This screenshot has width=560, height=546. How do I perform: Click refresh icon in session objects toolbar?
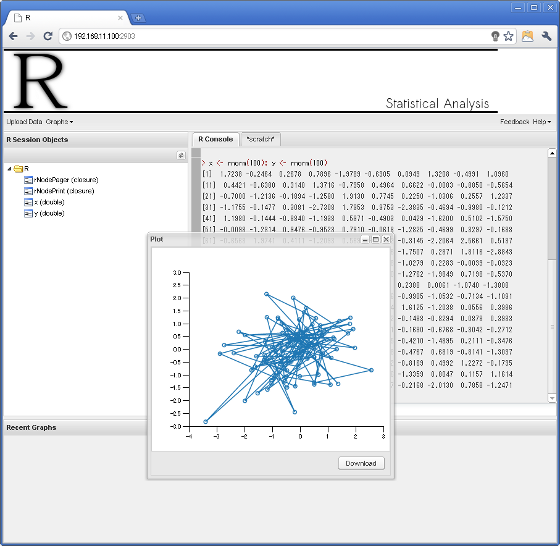click(181, 155)
